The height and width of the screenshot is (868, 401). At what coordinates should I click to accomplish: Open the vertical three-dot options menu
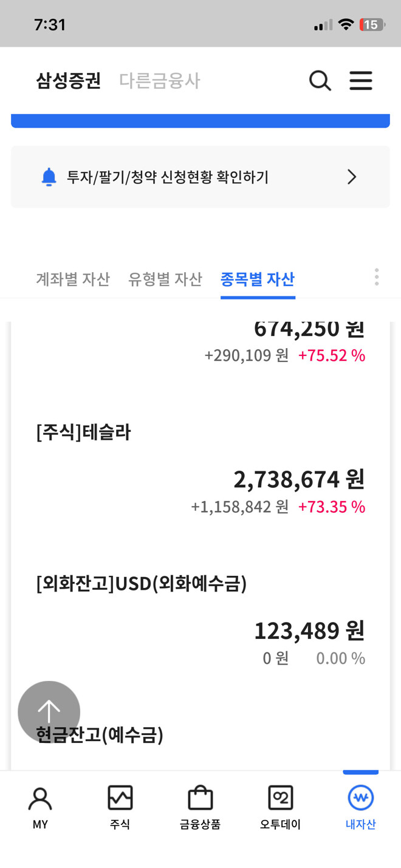[377, 277]
